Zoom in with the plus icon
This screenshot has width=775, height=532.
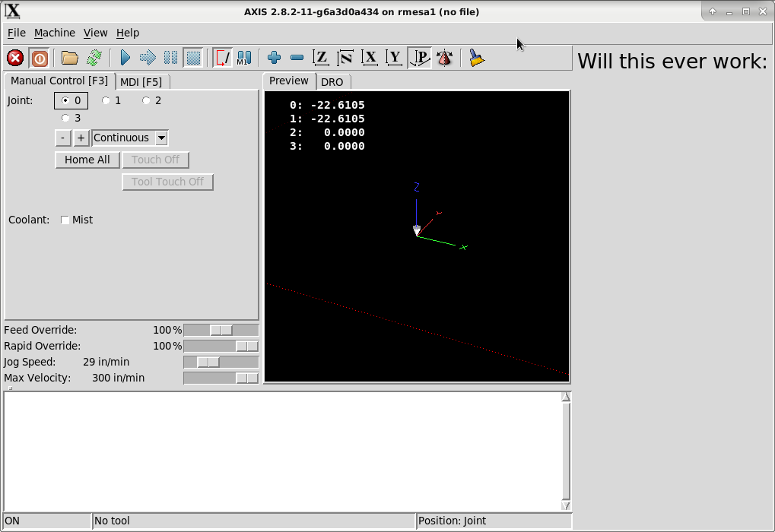(275, 59)
